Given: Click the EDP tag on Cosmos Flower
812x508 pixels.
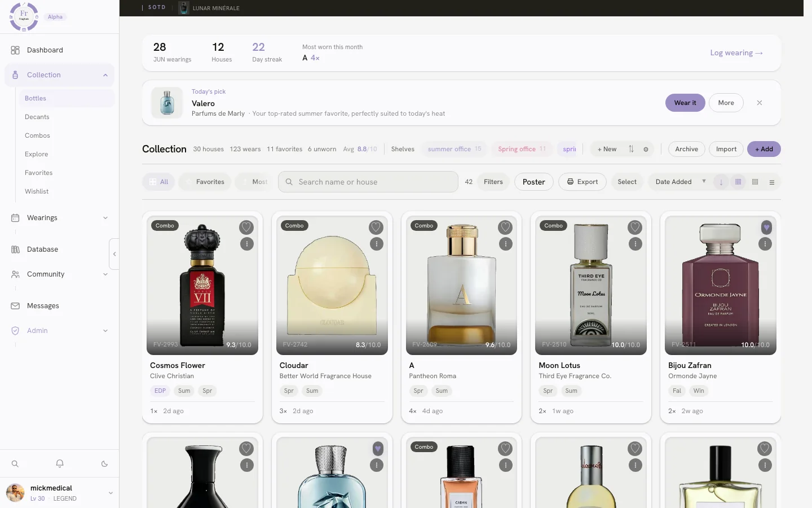Looking at the screenshot, I should point(160,391).
